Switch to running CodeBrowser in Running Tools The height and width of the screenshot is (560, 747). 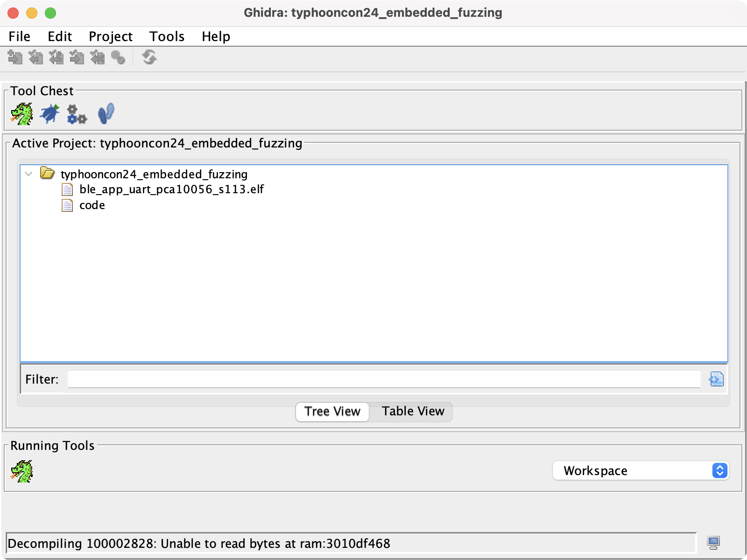coord(21,471)
